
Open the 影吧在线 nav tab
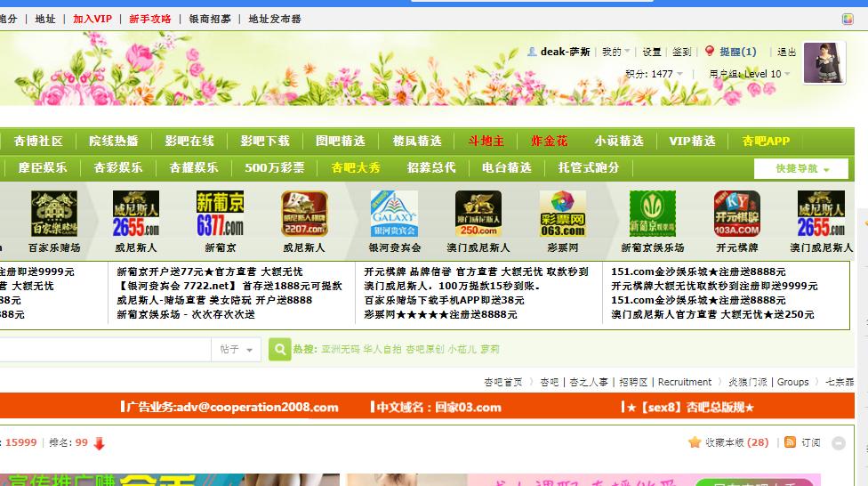(x=189, y=141)
